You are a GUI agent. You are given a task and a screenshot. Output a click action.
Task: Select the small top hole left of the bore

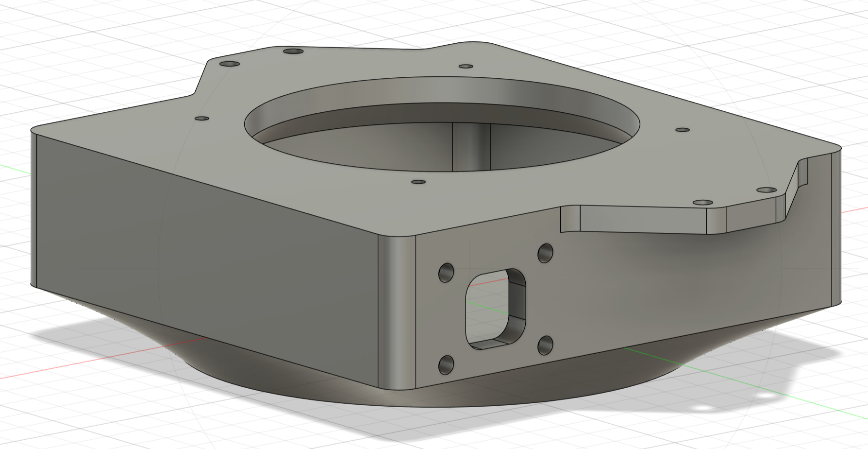(x=201, y=118)
